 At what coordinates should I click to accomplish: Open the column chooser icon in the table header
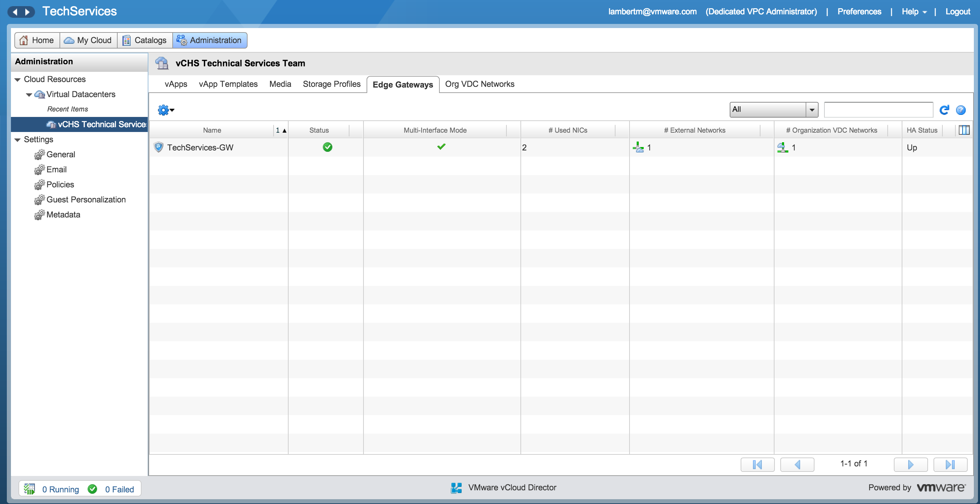click(x=964, y=130)
